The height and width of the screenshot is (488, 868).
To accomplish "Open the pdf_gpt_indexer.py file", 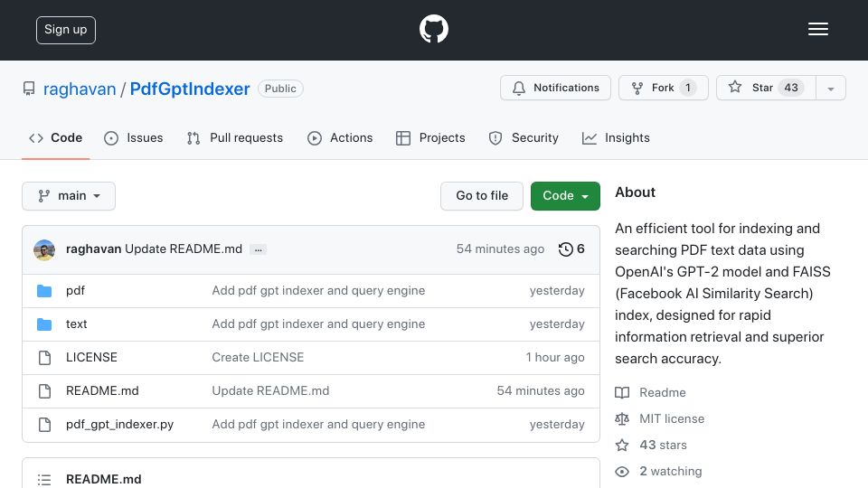I will tap(119, 425).
